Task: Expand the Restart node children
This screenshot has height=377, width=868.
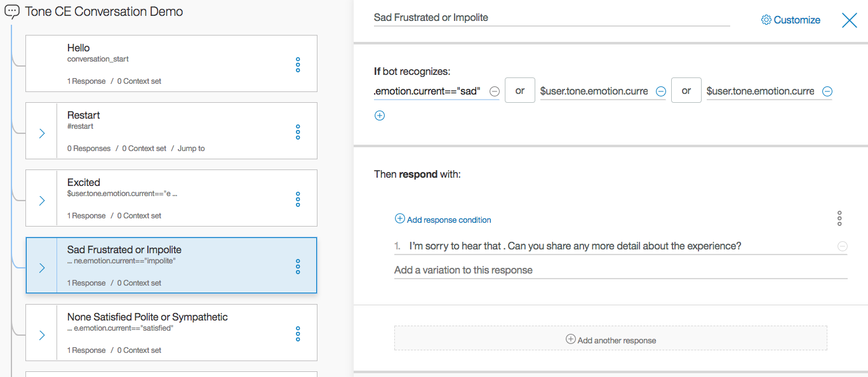Action: (42, 133)
